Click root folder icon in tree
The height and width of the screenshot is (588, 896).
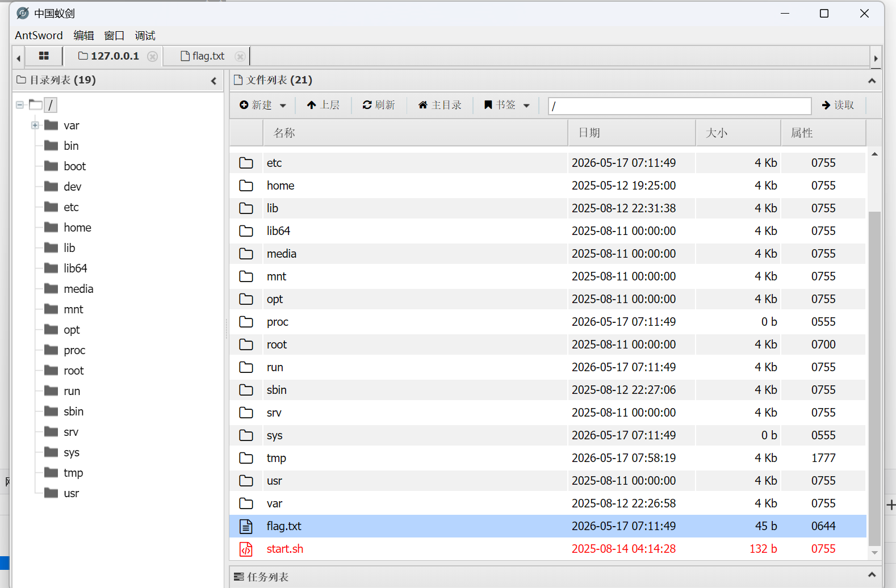click(x=51, y=370)
